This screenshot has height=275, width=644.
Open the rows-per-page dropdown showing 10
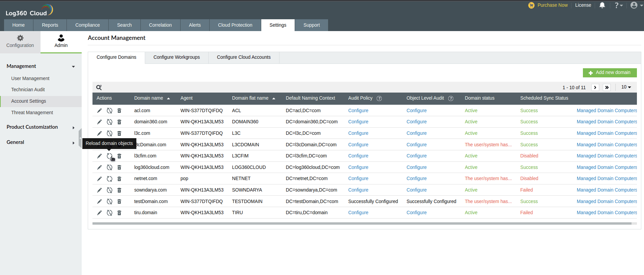(x=626, y=87)
